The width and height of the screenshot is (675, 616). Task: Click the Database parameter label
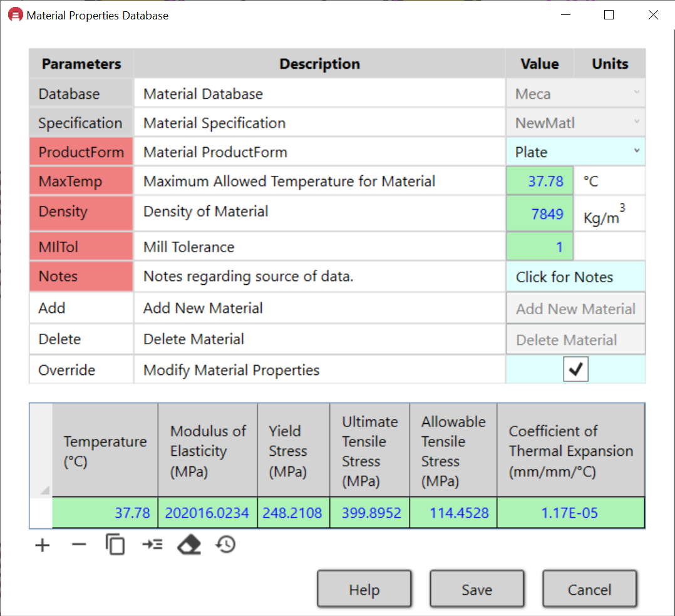[x=81, y=93]
